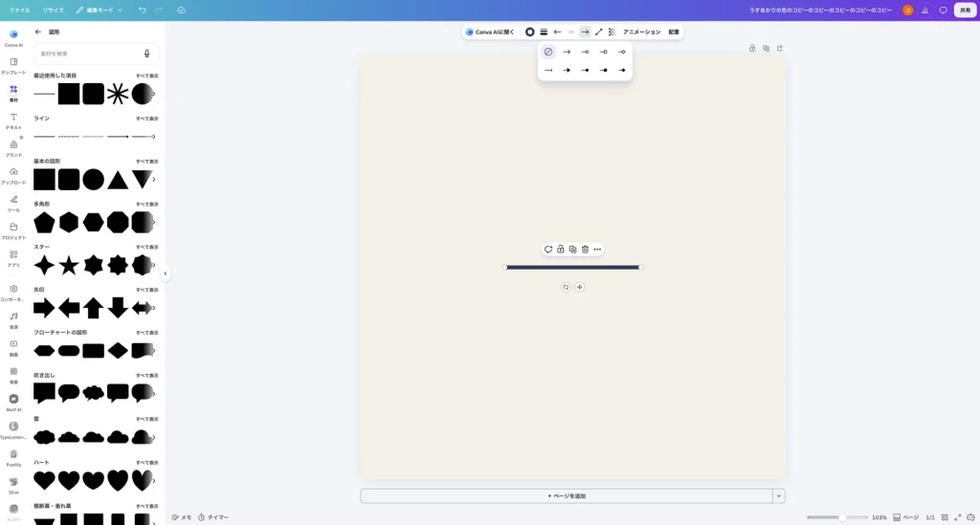
Task: Open the アプリ apps panel
Action: coord(13,258)
